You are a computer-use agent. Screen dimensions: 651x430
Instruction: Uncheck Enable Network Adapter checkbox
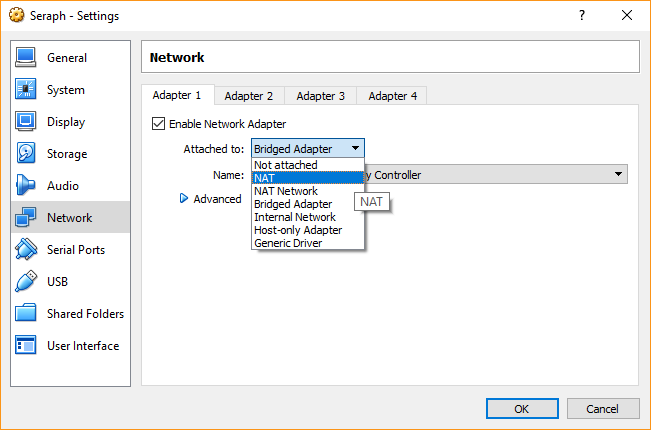[158, 124]
